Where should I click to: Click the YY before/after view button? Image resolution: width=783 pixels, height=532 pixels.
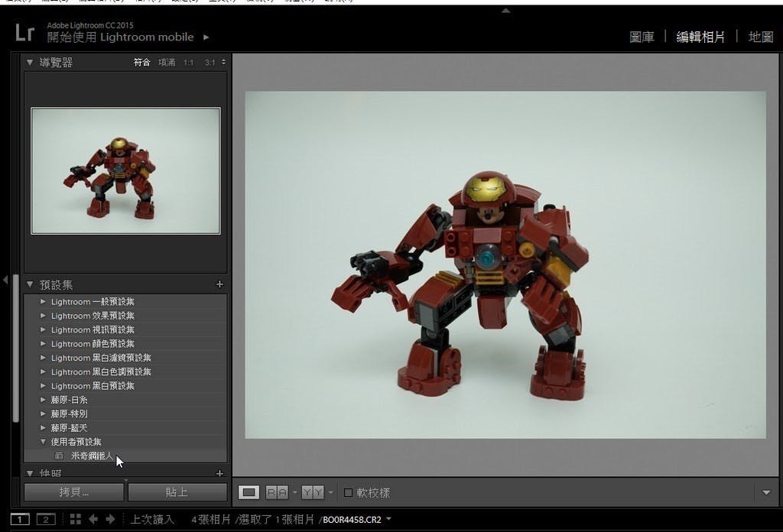coord(312,492)
